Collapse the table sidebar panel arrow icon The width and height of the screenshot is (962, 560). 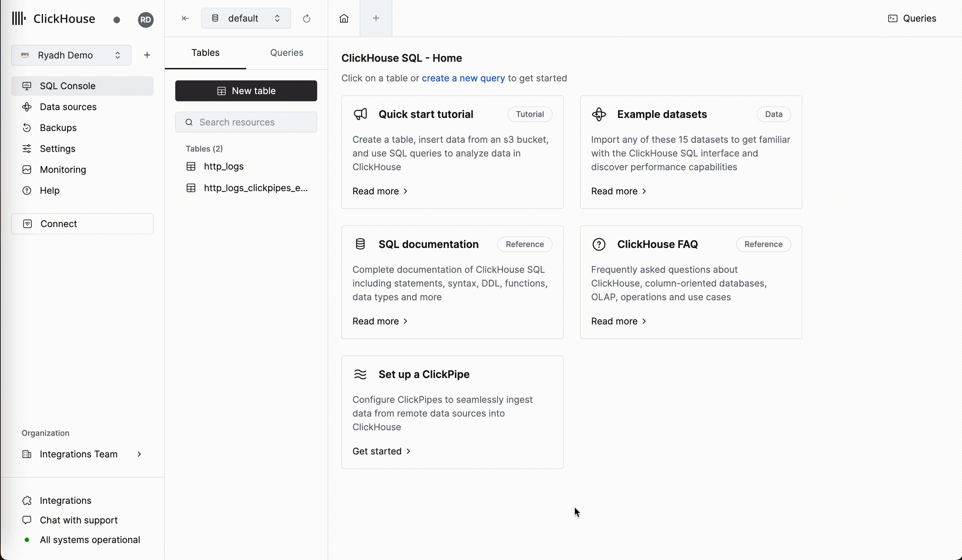tap(185, 18)
